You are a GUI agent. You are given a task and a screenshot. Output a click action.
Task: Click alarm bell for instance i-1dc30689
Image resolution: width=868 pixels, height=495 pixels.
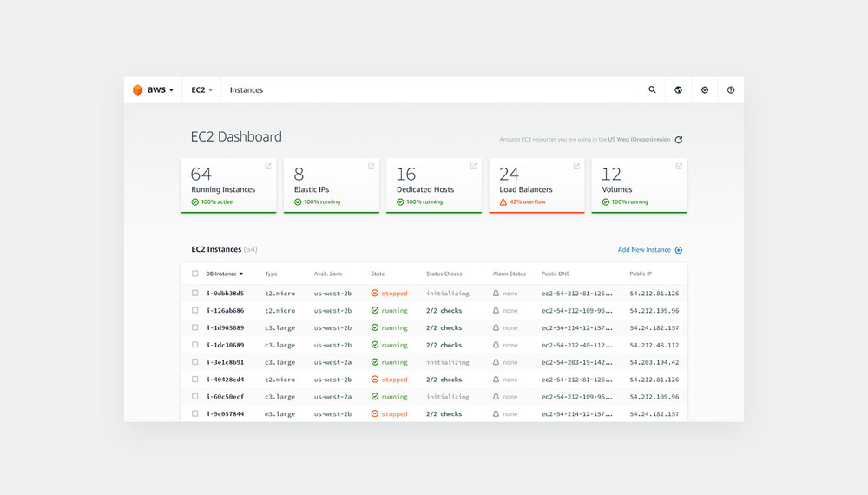(x=496, y=345)
